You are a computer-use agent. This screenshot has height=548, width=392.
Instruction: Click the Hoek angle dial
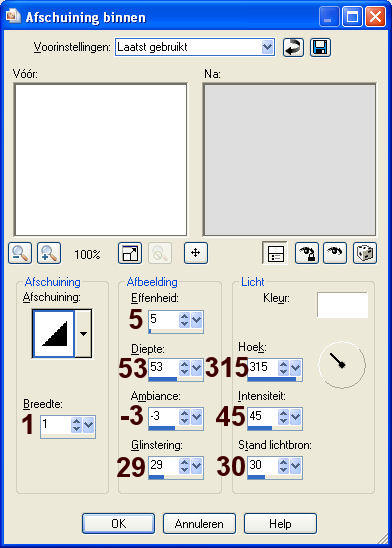point(342,365)
